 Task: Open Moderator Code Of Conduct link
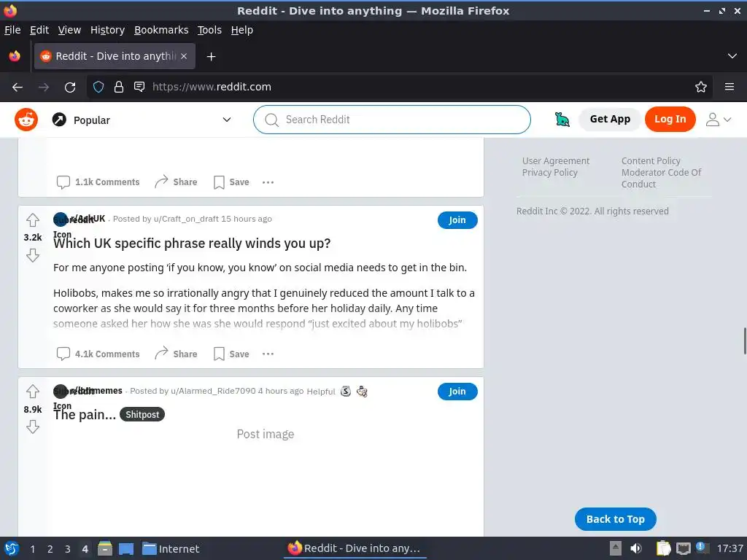click(x=661, y=178)
